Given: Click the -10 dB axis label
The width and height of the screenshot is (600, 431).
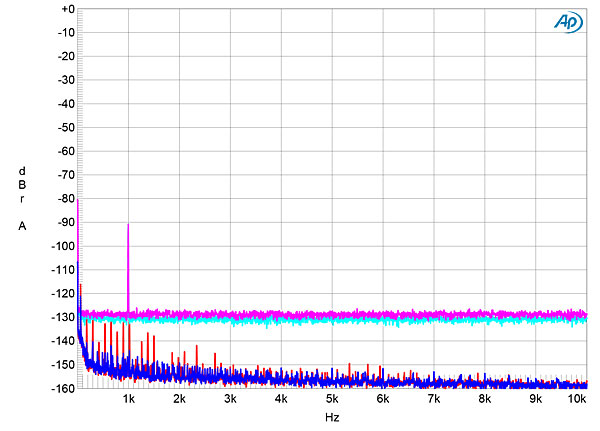Looking at the screenshot, I should 66,33.
